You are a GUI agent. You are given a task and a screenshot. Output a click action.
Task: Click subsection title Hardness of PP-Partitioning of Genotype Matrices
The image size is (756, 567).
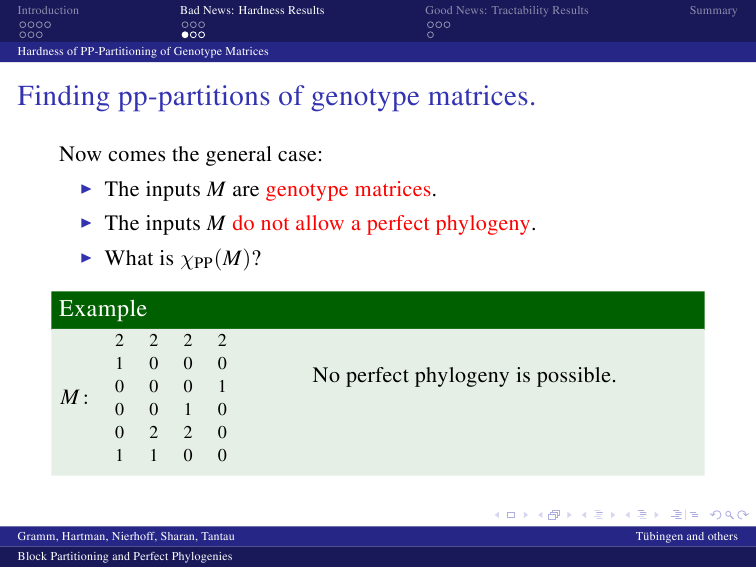point(143,51)
